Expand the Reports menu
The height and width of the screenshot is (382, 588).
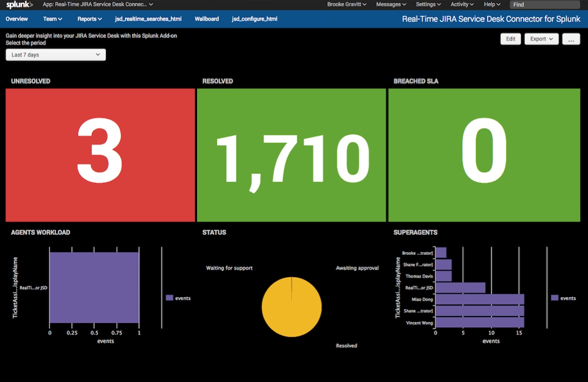coord(89,19)
